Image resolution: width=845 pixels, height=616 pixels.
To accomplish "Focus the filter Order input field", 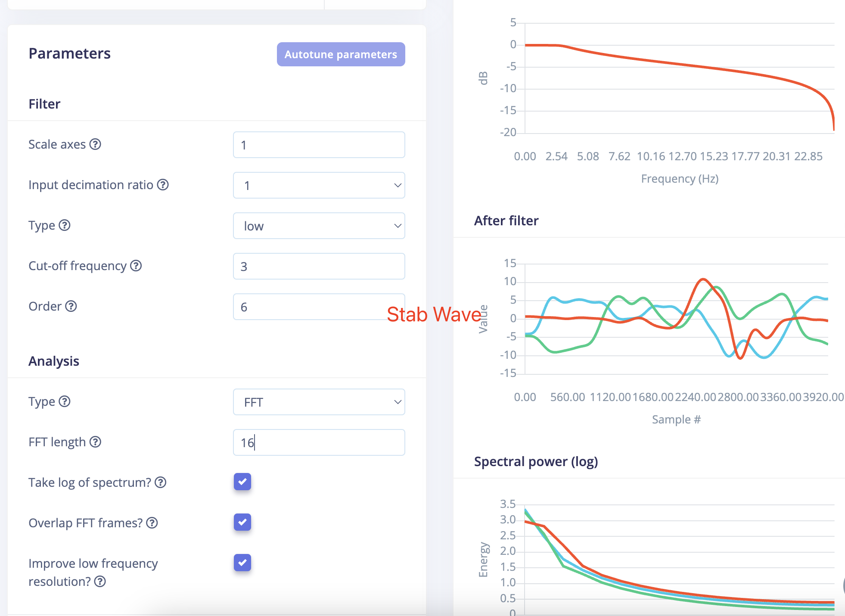I will click(x=319, y=307).
